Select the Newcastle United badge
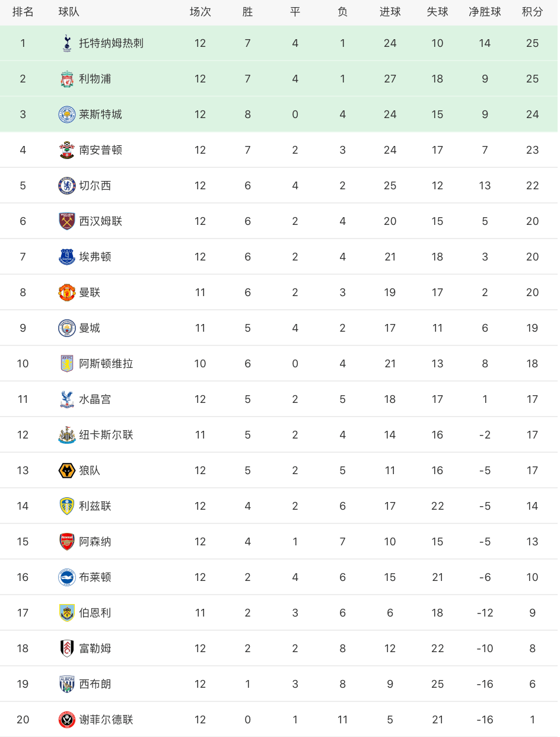 tap(67, 435)
